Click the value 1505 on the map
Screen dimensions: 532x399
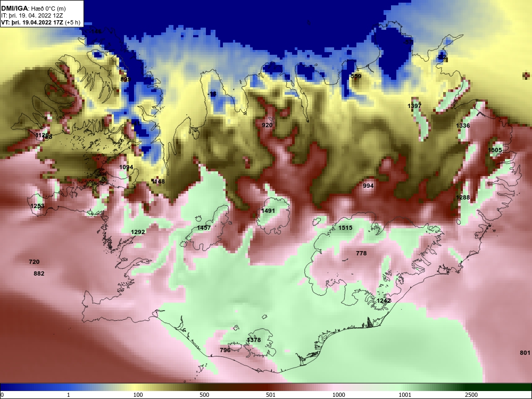[495, 150]
